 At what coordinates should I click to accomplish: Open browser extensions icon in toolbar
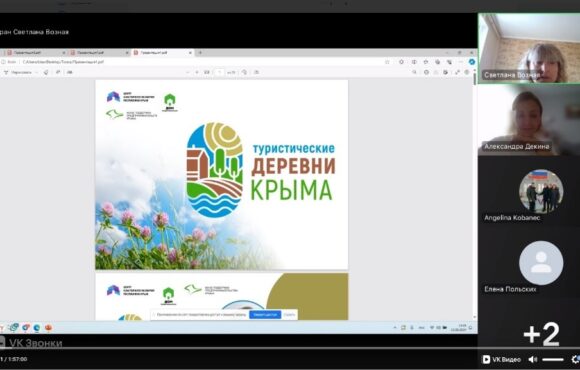401,62
